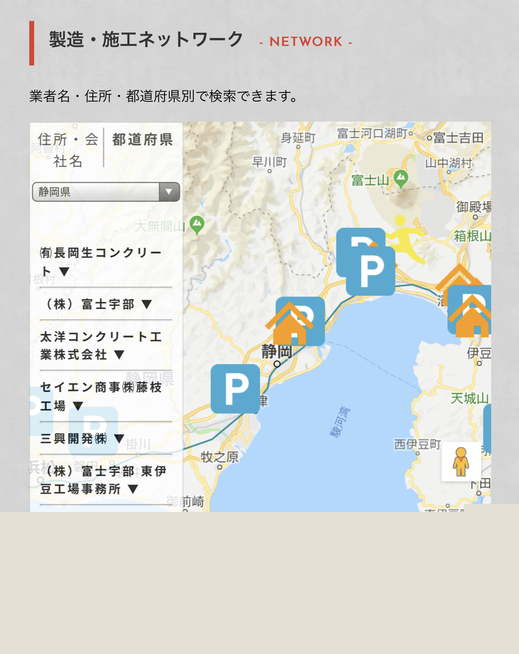
Task: Open the 静岡県 prefecture dropdown
Action: coord(106,192)
